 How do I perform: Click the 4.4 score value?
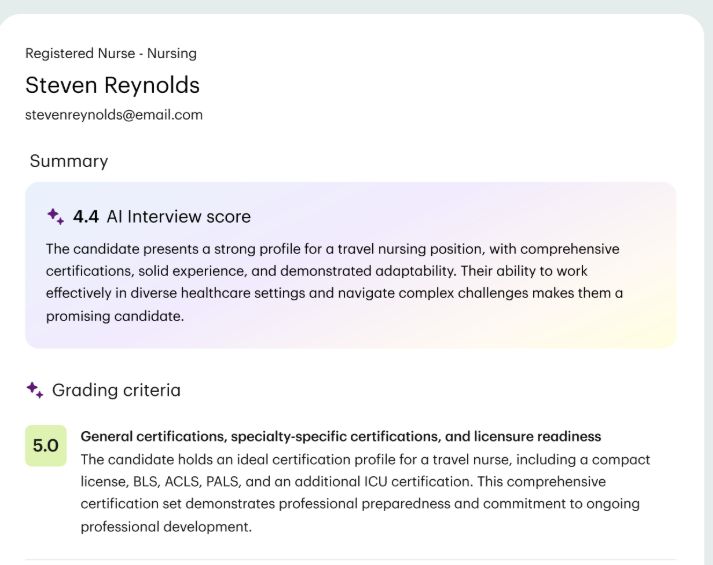pos(86,217)
